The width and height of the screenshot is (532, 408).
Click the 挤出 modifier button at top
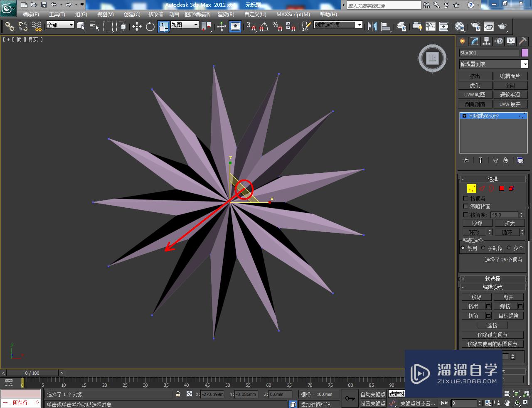click(475, 76)
